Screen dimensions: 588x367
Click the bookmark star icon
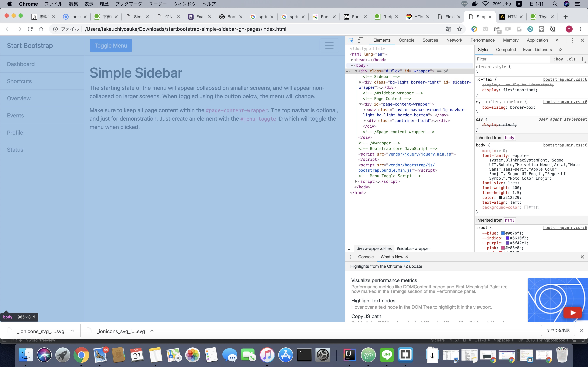(x=459, y=29)
